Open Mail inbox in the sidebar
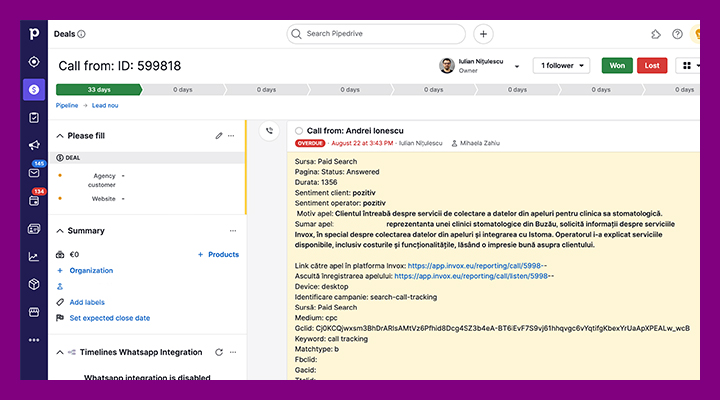Viewport: 720px width, 400px height. 34,173
